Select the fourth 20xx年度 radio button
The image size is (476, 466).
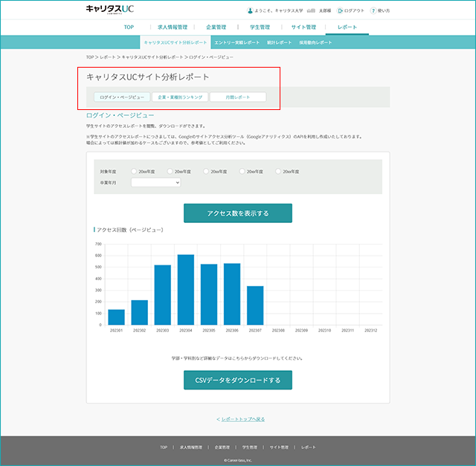click(242, 171)
